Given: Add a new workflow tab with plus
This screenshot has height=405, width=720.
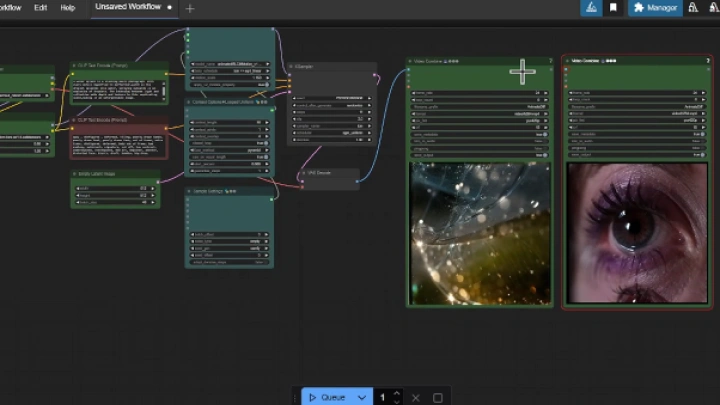Looking at the screenshot, I should [x=190, y=8].
